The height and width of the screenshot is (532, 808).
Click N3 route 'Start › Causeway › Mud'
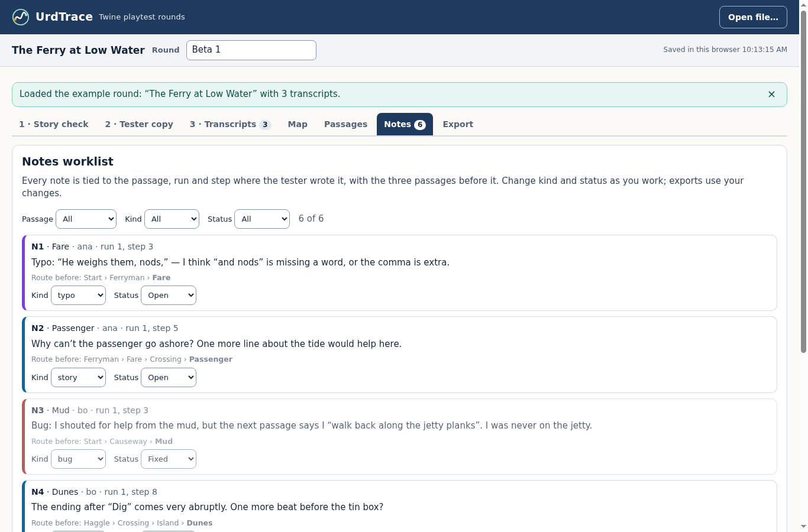128,442
